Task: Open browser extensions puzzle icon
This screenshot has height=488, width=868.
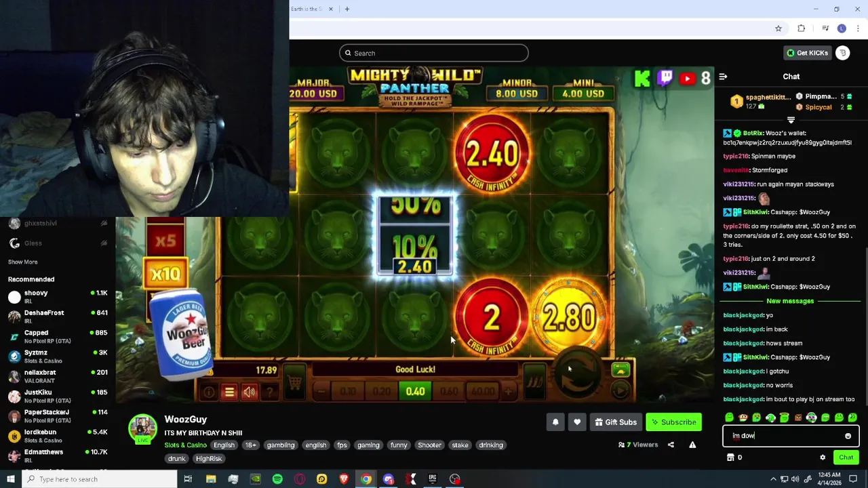Action: click(802, 28)
